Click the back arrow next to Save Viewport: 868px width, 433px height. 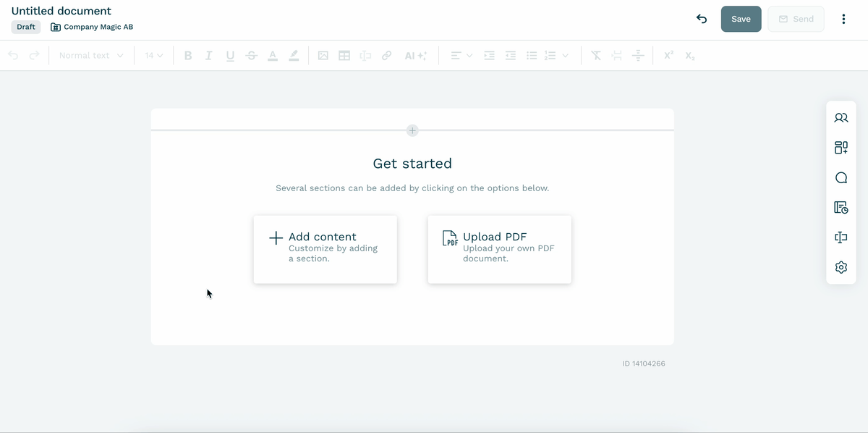(701, 19)
